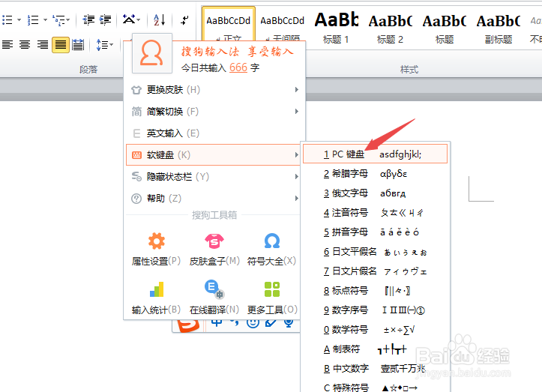Click the Chinese layout icon
The width and height of the screenshot is (542, 392).
pyautogui.click(x=129, y=19)
